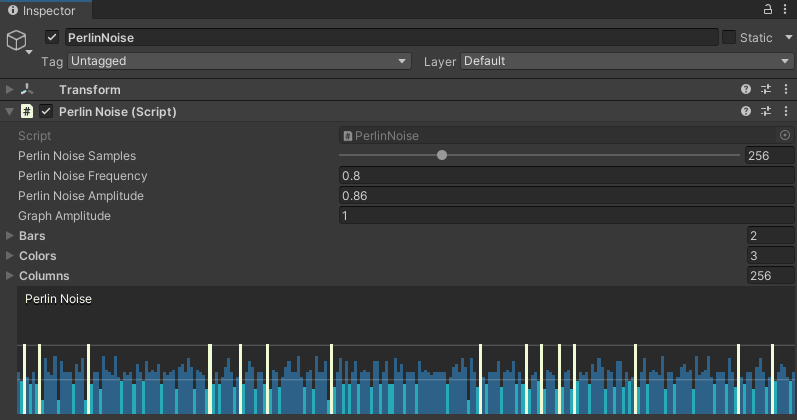Disable the Perlin Noise script component checkbox
This screenshot has height=420, width=797.
(x=46, y=111)
